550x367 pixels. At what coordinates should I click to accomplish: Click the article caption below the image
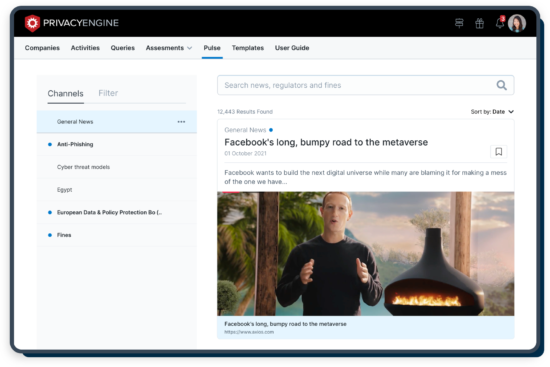(285, 324)
